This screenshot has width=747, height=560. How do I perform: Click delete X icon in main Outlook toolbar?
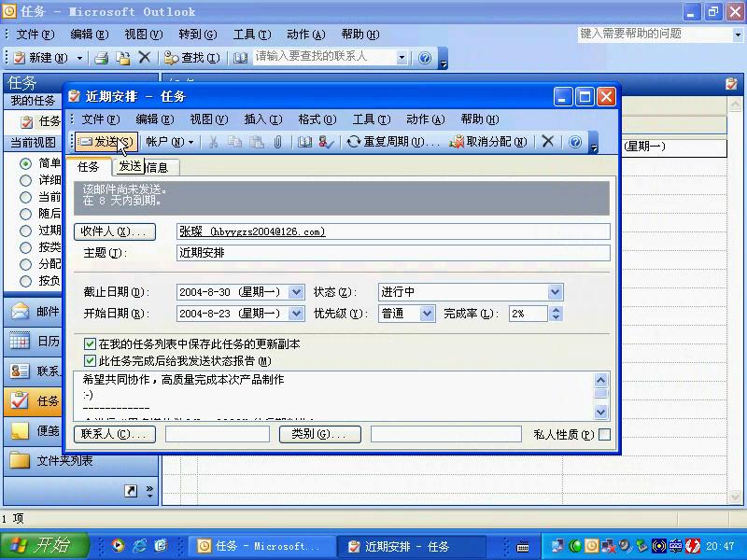point(145,58)
